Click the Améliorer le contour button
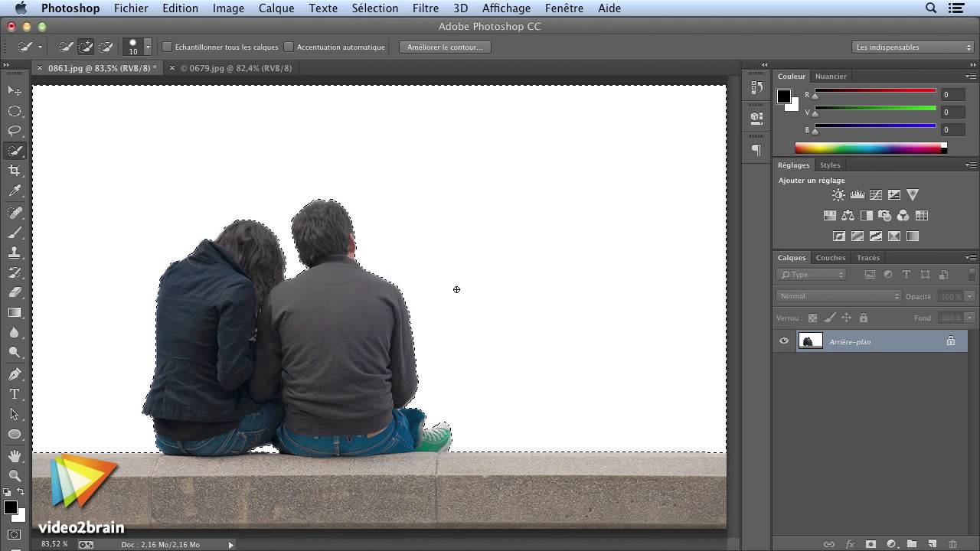This screenshot has width=980, height=551. (x=445, y=47)
